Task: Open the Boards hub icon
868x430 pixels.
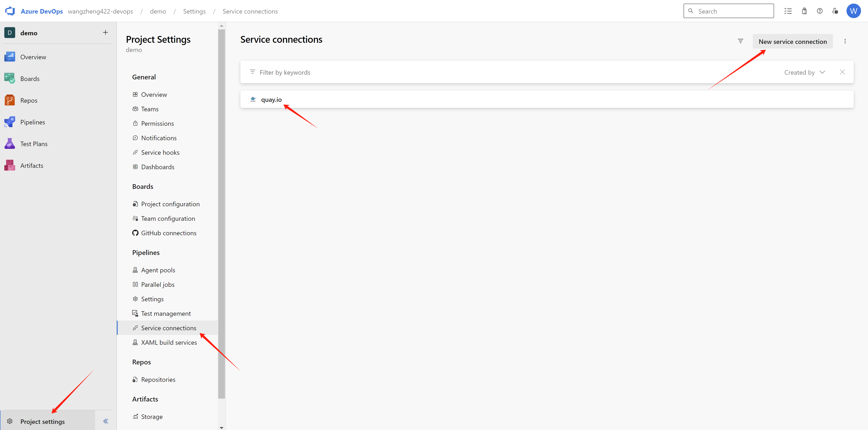Action: (10, 78)
